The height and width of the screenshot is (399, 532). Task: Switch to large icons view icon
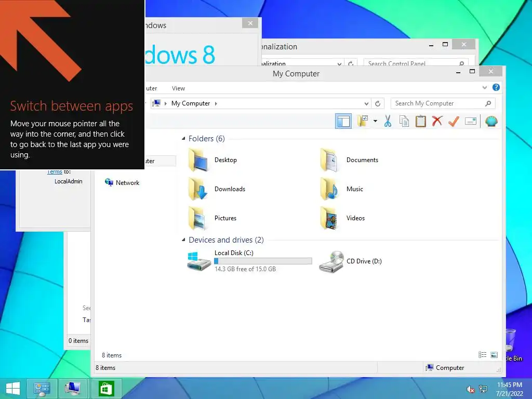(x=494, y=355)
